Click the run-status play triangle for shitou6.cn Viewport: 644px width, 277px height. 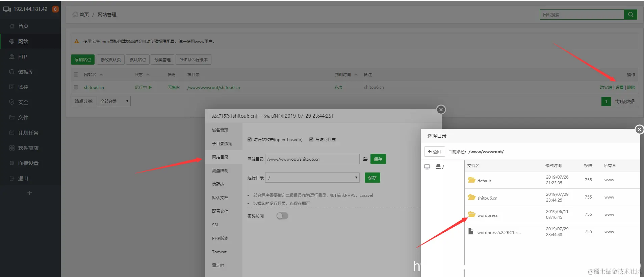coord(150,87)
